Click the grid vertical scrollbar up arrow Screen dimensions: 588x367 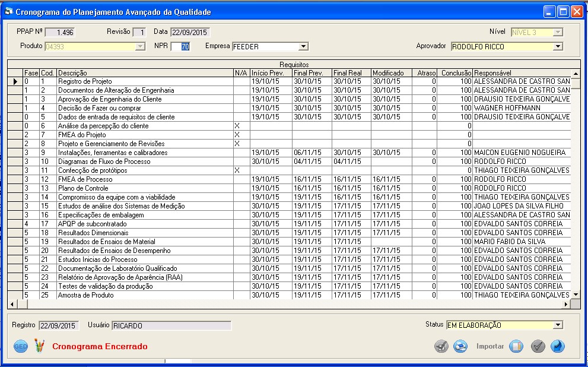coord(576,74)
